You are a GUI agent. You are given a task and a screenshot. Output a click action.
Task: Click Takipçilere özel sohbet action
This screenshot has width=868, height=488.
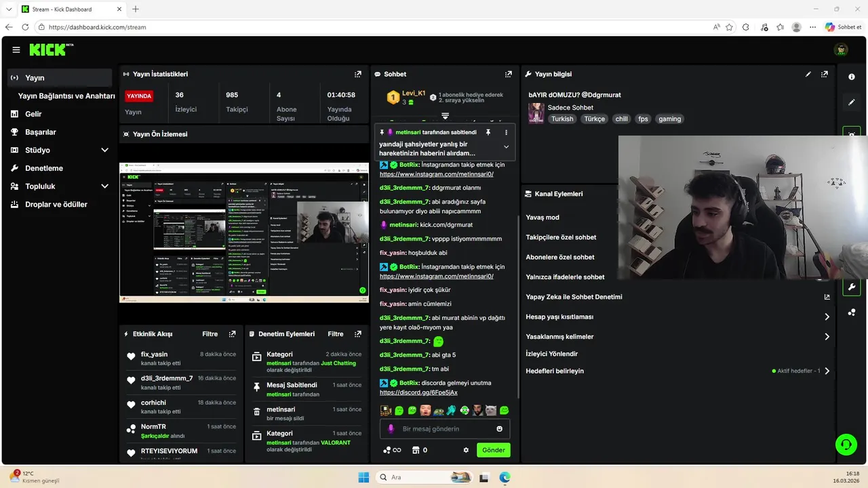[561, 237]
